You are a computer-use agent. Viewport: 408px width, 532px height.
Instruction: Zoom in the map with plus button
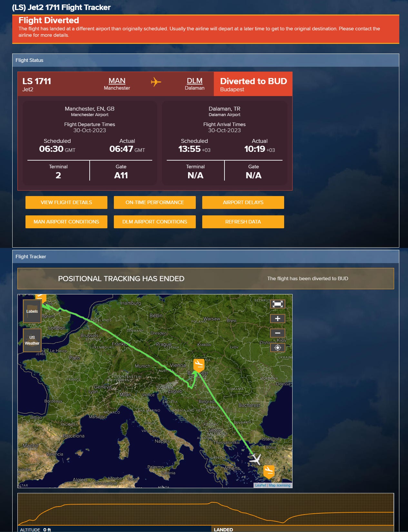point(277,319)
